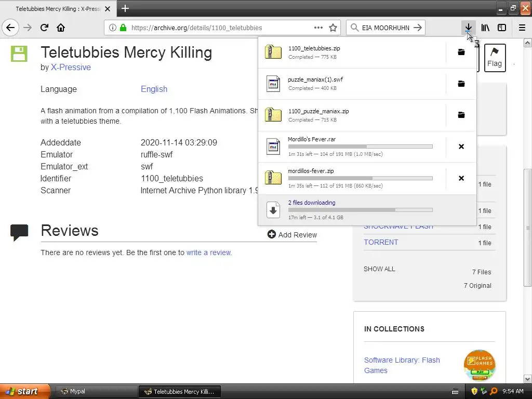Open X-Pressive creator link
The width and height of the screenshot is (532, 399).
(71, 67)
